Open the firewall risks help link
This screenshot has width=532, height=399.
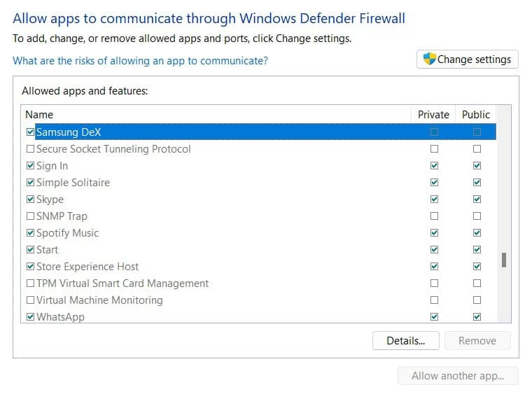point(140,61)
